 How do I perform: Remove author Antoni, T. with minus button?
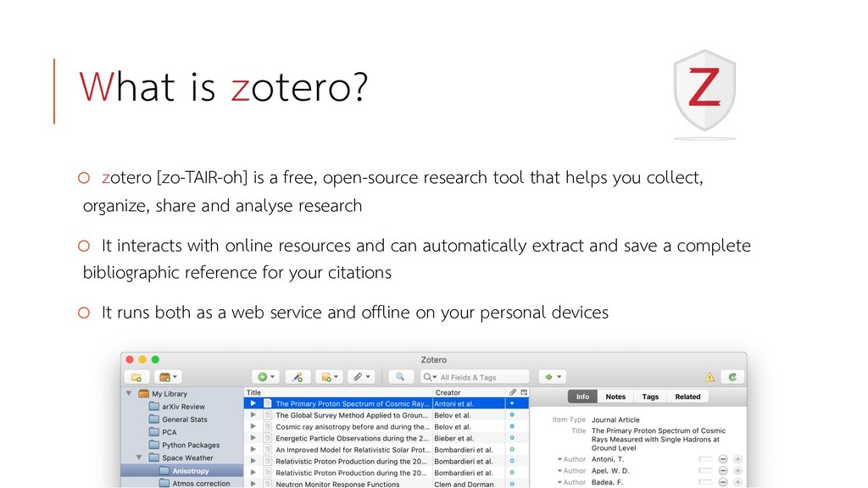(723, 459)
